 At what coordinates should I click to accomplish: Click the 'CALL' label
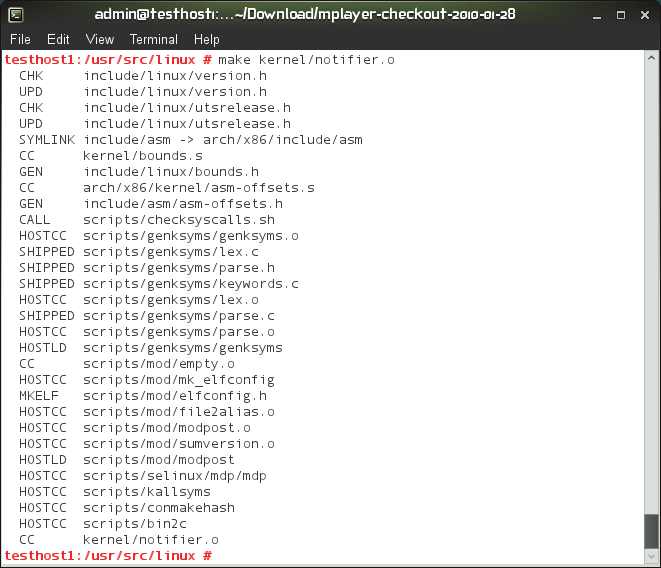tap(35, 220)
